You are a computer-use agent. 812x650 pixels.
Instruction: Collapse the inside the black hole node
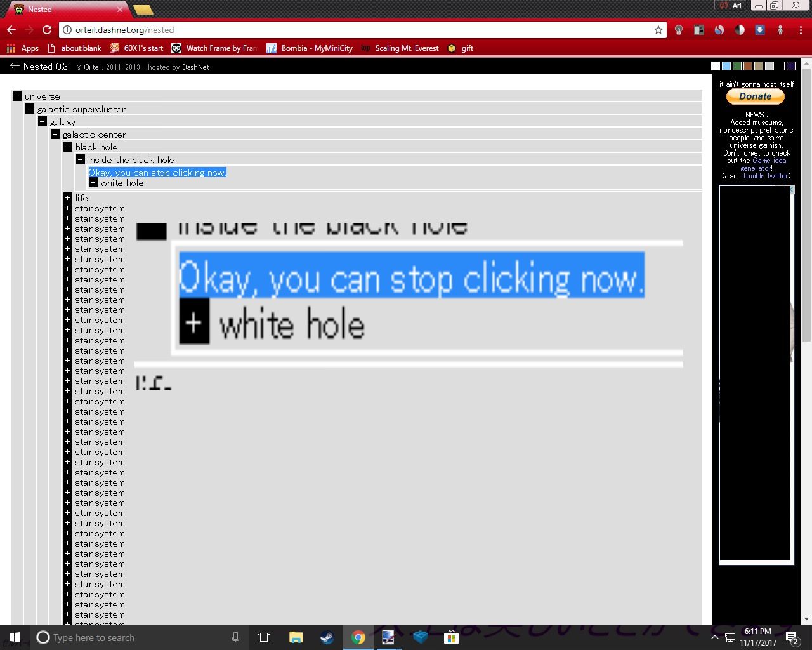pos(81,160)
